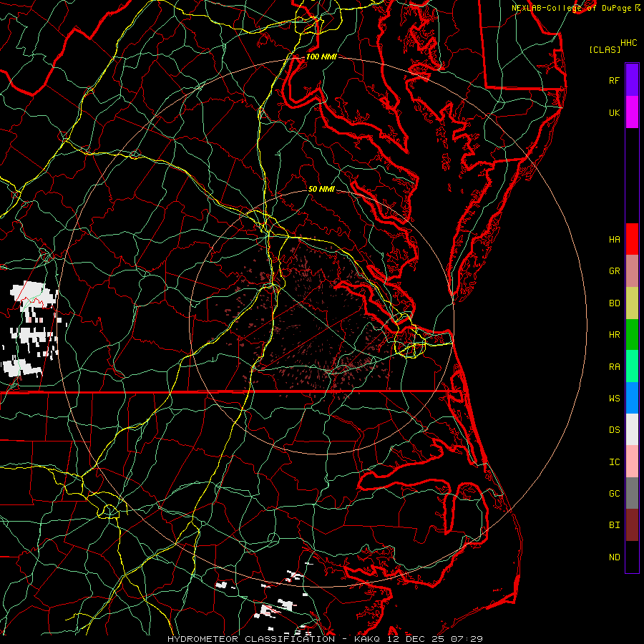Click the 100 NMI range ring label

(321, 57)
